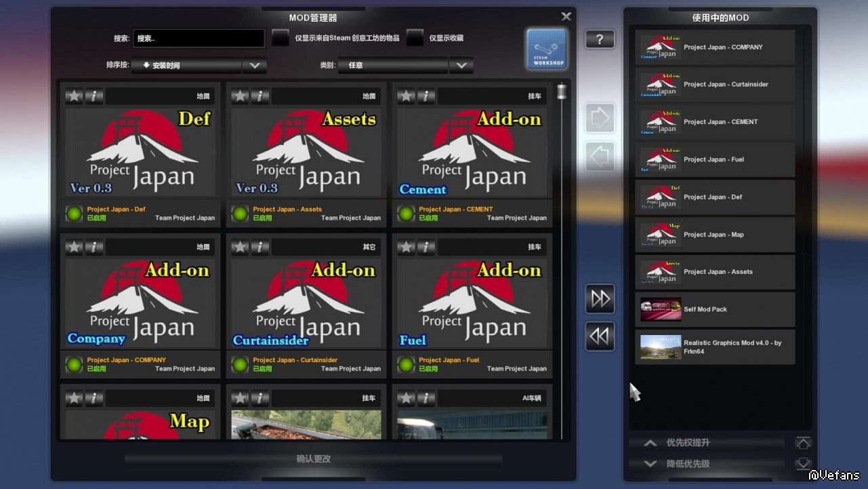Select Realistic Graphics Mod v4.0 in active list

pyautogui.click(x=715, y=347)
